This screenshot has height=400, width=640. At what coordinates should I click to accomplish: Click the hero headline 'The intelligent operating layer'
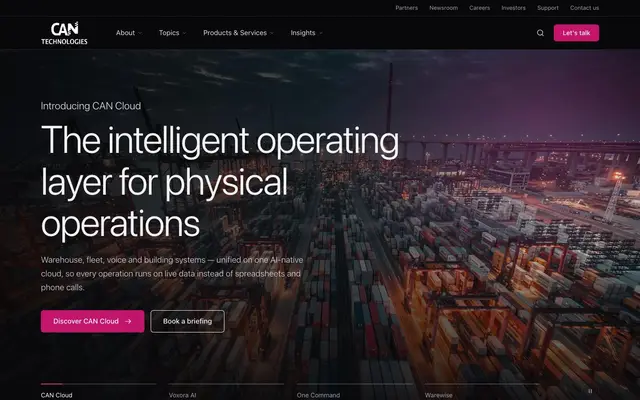220,182
